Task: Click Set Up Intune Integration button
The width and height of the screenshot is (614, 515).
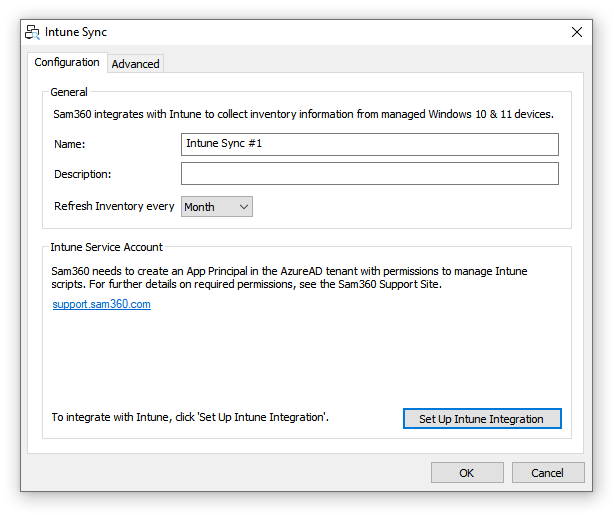Action: [x=482, y=419]
